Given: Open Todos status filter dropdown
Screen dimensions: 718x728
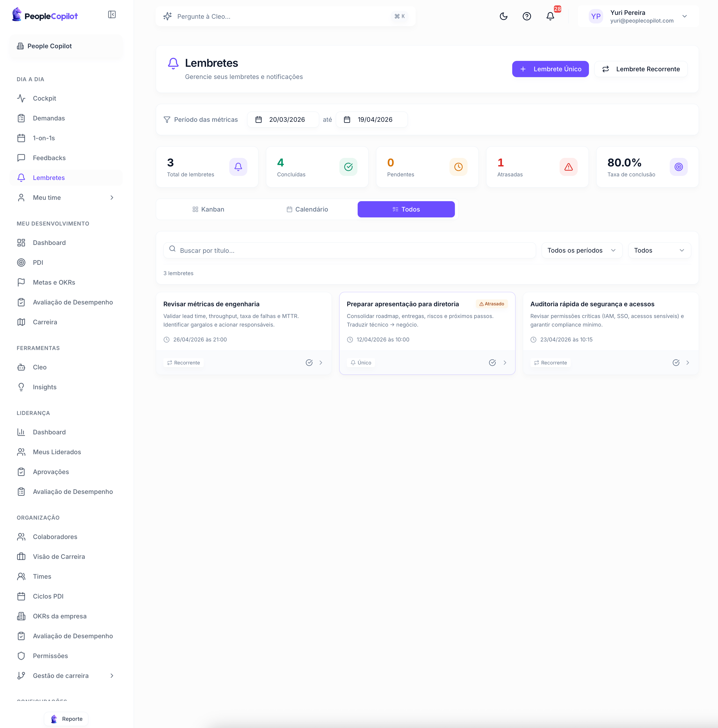Looking at the screenshot, I should 660,251.
